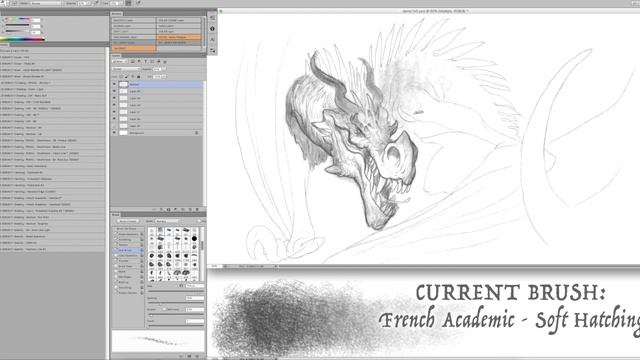Open Opacity dropdown in options bar
Image resolution: width=640 pixels, height=360 pixels.
click(x=89, y=3)
